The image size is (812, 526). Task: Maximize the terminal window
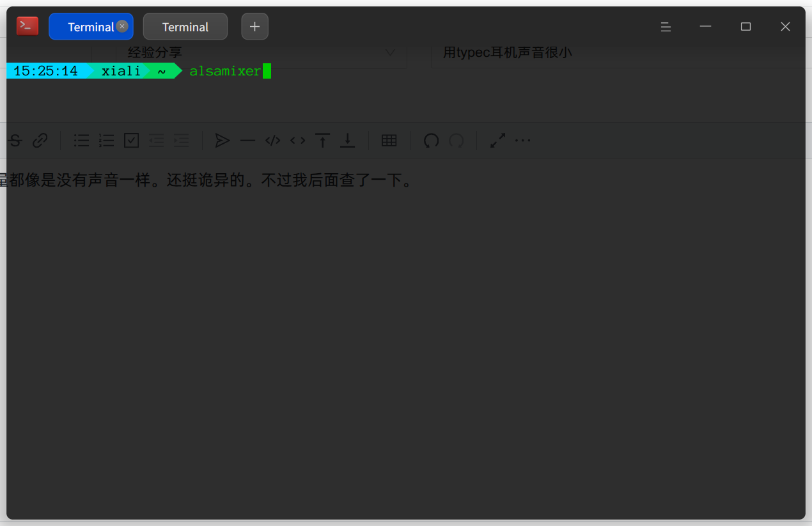click(x=746, y=27)
